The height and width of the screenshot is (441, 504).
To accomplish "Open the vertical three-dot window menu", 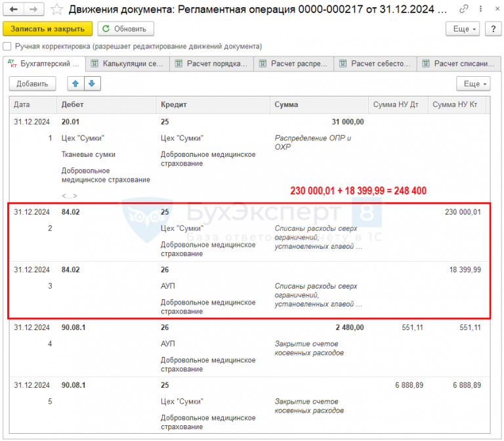I will (x=479, y=9).
